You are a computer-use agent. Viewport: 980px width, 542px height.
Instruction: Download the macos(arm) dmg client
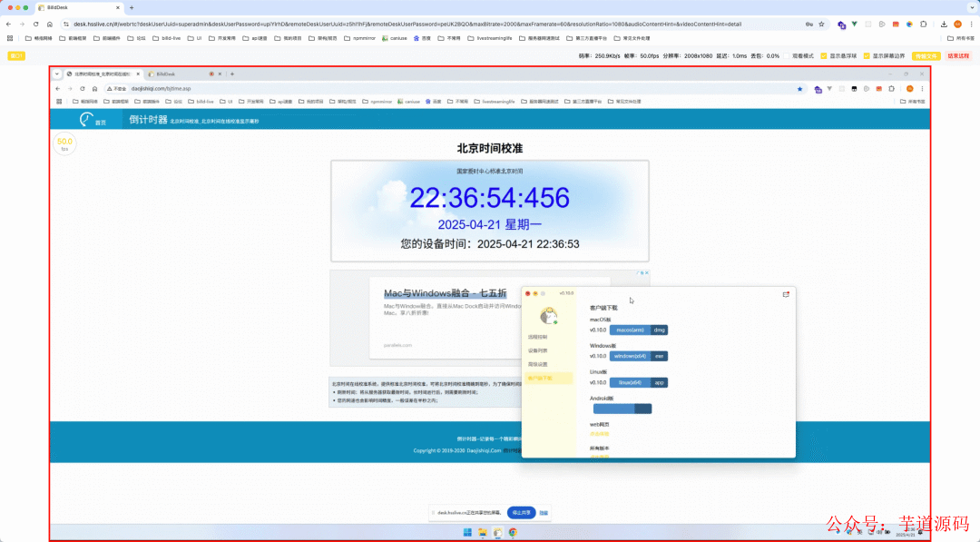(639, 330)
